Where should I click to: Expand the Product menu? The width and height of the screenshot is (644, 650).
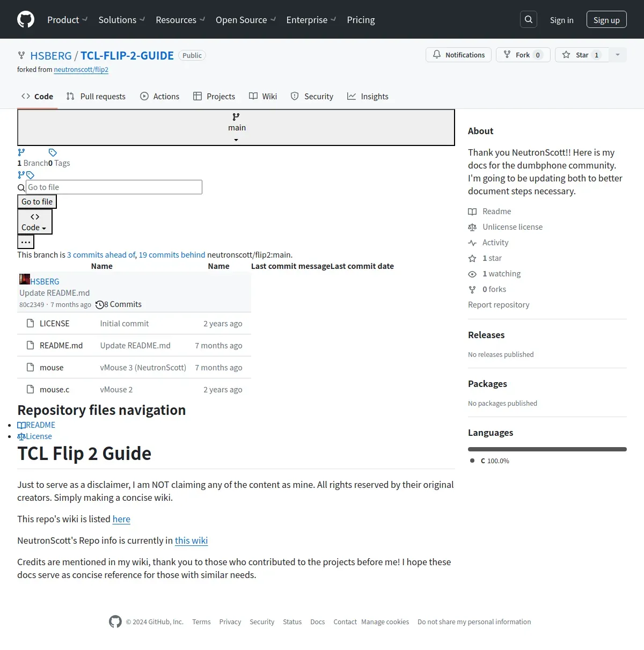tap(67, 20)
